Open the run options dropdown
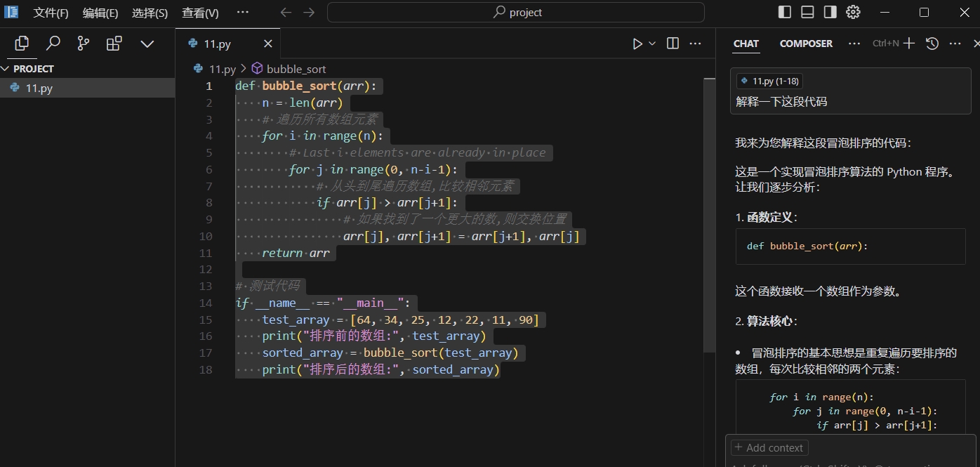The height and width of the screenshot is (467, 980). [x=652, y=44]
